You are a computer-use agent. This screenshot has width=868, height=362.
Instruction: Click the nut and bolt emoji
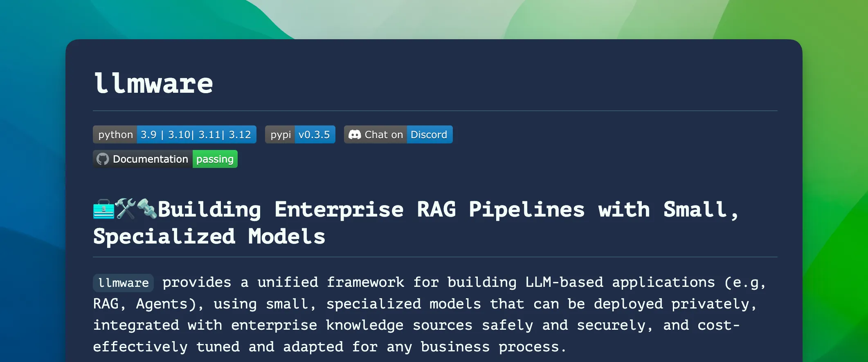[x=146, y=208]
